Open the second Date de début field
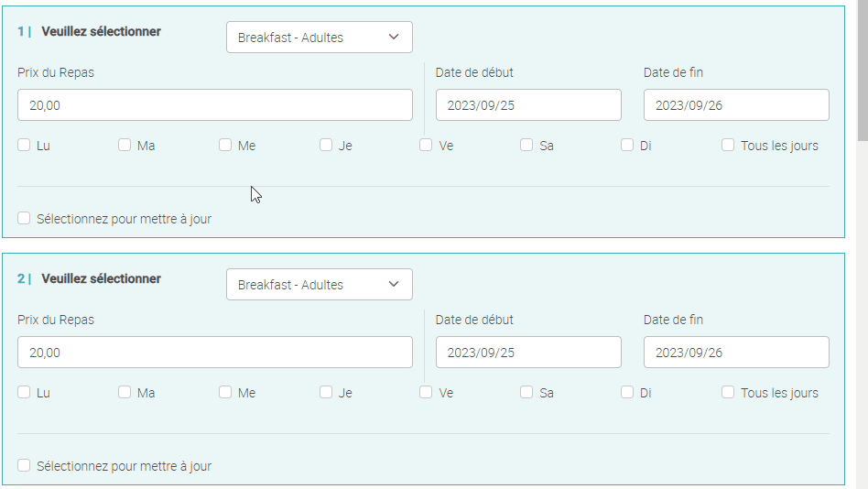The image size is (868, 489). (528, 353)
